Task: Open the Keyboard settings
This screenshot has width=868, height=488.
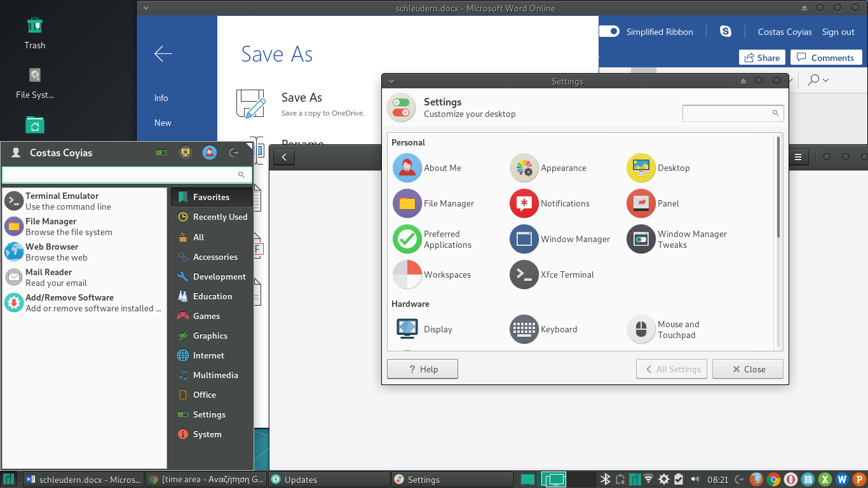Action: coord(543,329)
